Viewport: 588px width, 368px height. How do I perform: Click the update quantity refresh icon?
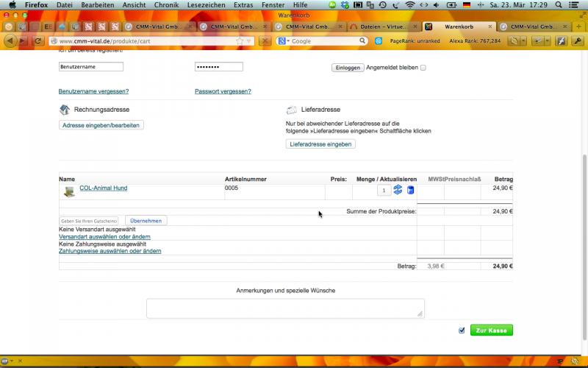point(398,190)
